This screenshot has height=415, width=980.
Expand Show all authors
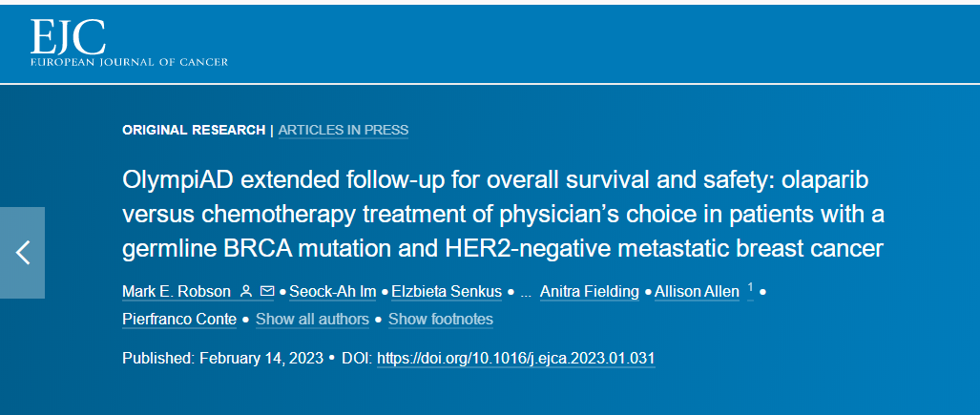[312, 319]
